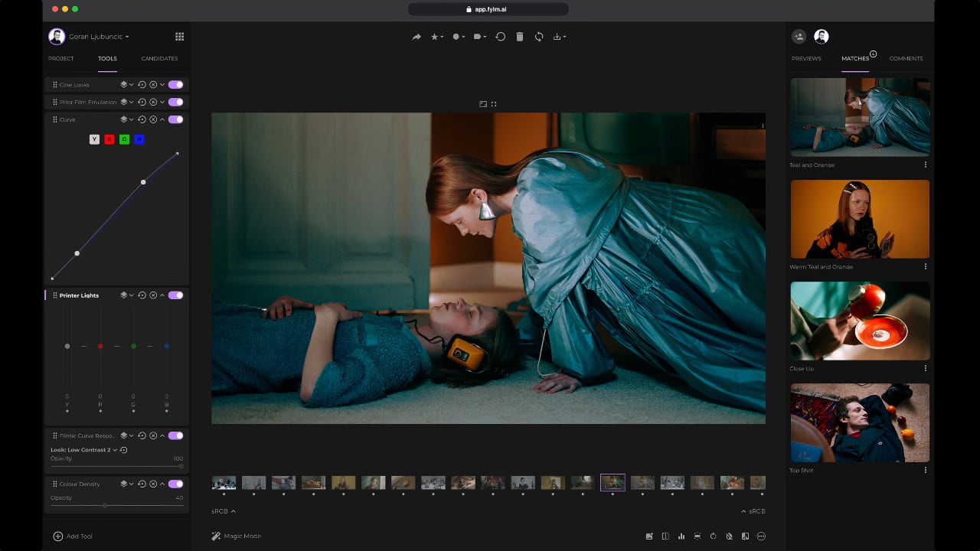Open the star rating dropdown

coord(437,37)
